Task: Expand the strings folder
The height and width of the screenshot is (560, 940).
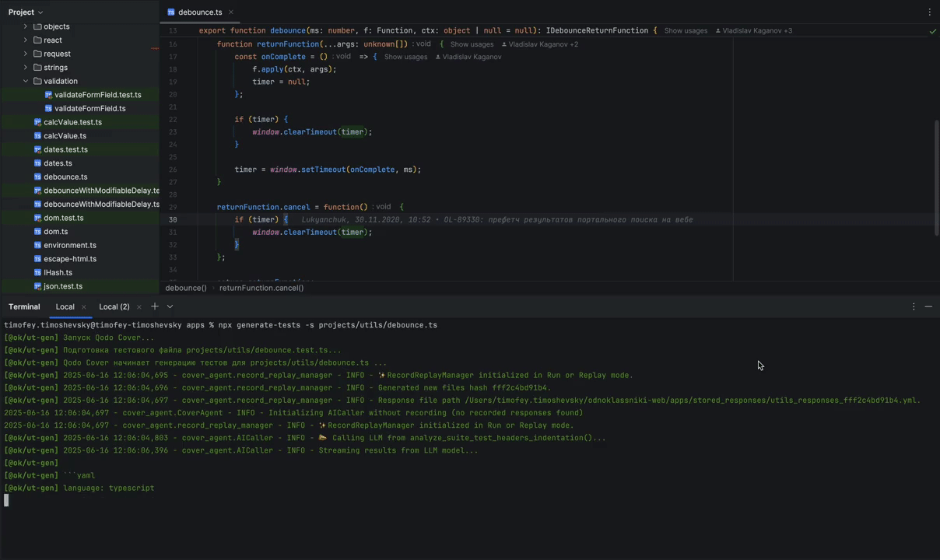Action: tap(26, 68)
